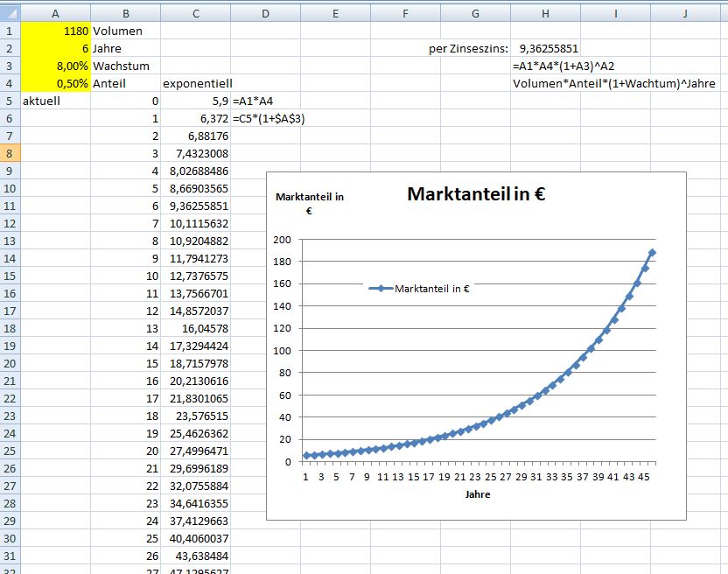Select the cell showing "=A1*A4"
Image resolution: width=728 pixels, height=574 pixels.
coord(255,101)
